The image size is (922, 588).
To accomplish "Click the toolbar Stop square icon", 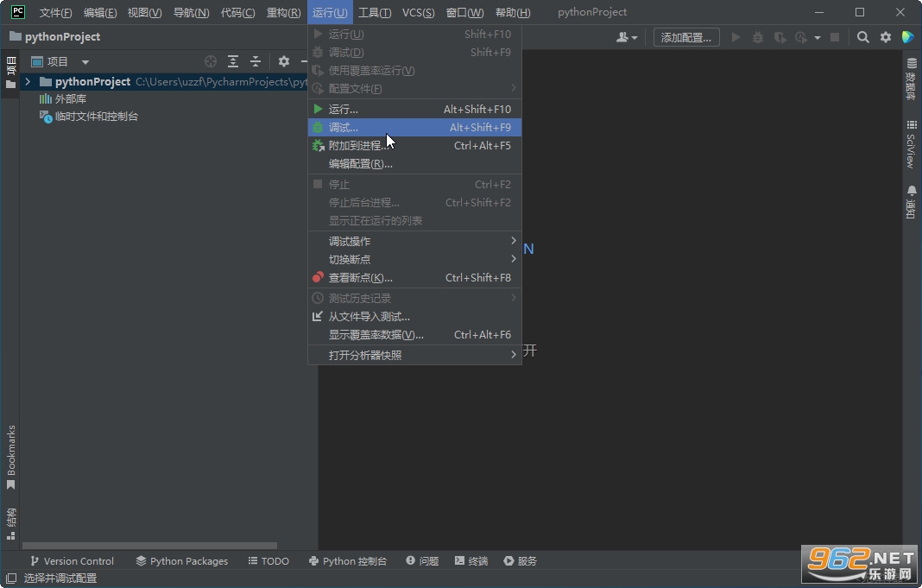I will pos(835,38).
